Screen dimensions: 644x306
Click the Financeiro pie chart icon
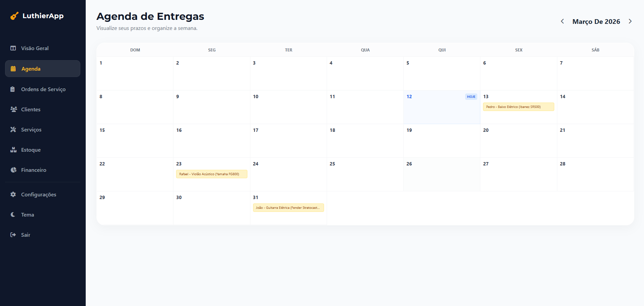[13, 170]
